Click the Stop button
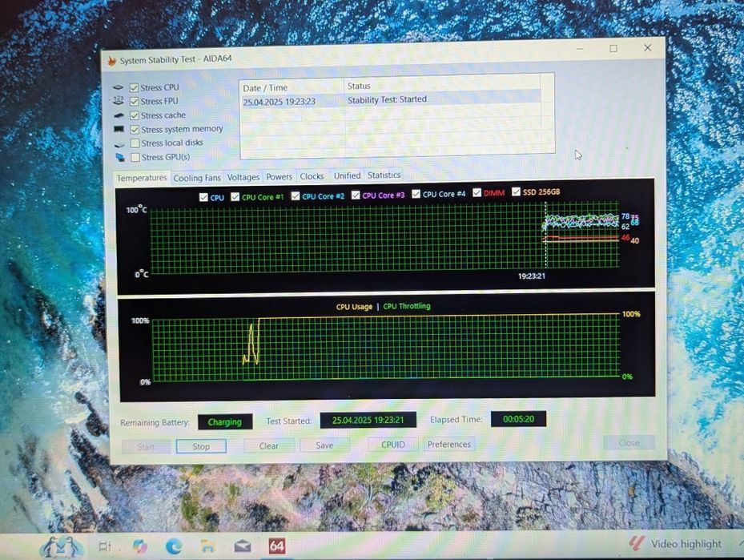This screenshot has width=744, height=560. pos(201,446)
